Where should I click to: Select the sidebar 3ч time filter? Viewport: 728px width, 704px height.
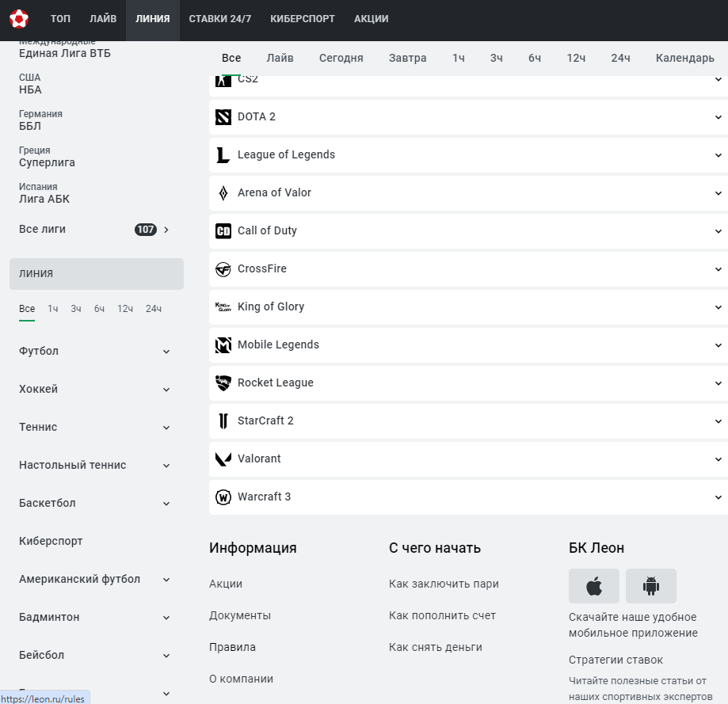click(x=76, y=309)
